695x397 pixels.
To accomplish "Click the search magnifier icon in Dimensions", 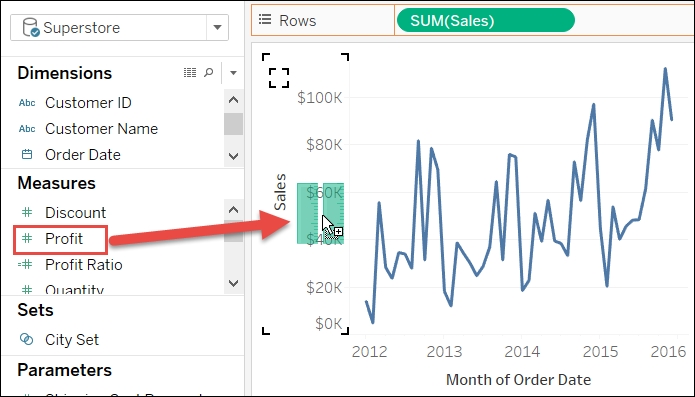I will (208, 73).
